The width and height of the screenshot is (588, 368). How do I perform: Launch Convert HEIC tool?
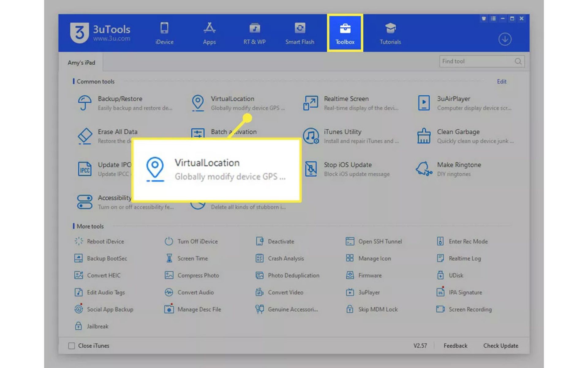pyautogui.click(x=97, y=275)
